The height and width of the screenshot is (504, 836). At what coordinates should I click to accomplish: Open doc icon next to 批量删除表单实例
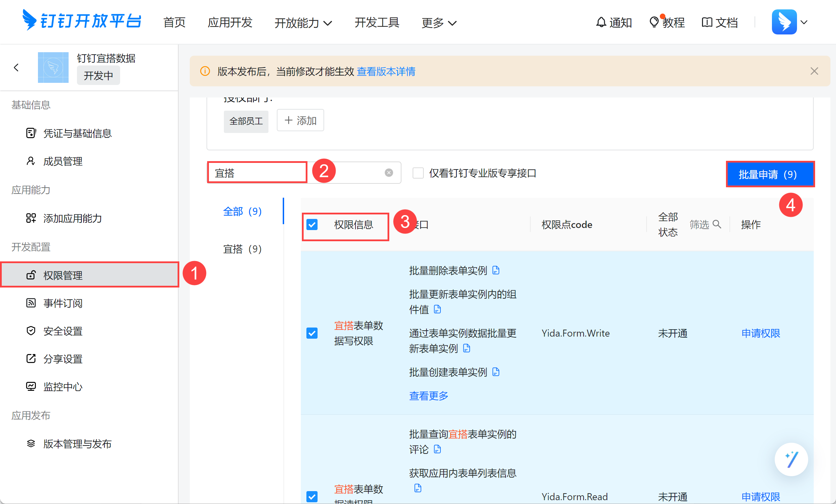496,270
